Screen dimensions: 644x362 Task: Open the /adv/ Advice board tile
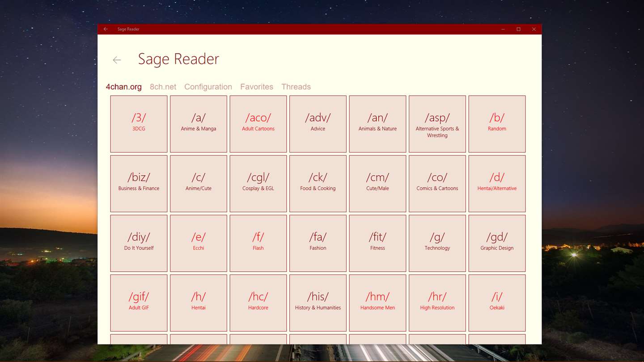click(x=318, y=124)
